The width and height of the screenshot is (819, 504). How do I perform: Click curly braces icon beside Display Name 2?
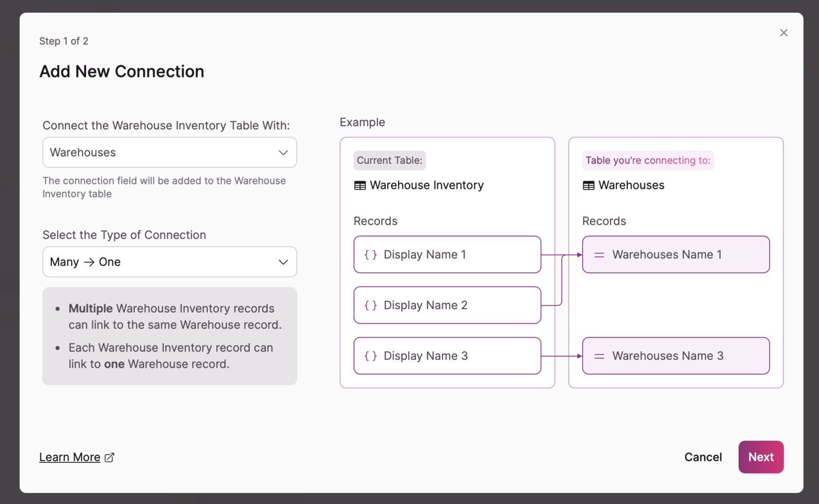371,305
